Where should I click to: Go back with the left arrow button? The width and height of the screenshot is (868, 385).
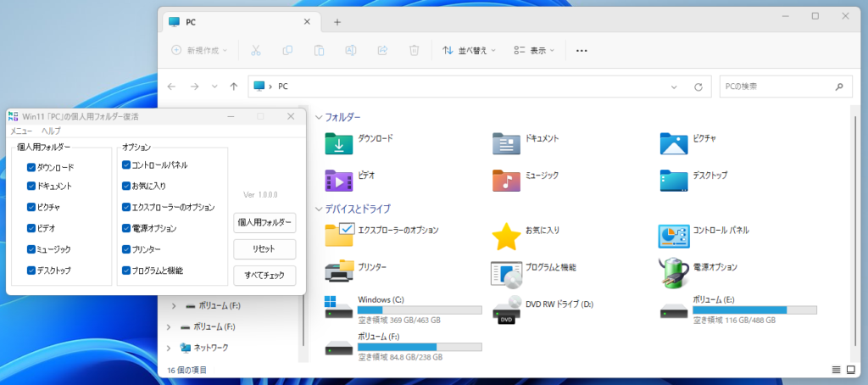pyautogui.click(x=171, y=87)
